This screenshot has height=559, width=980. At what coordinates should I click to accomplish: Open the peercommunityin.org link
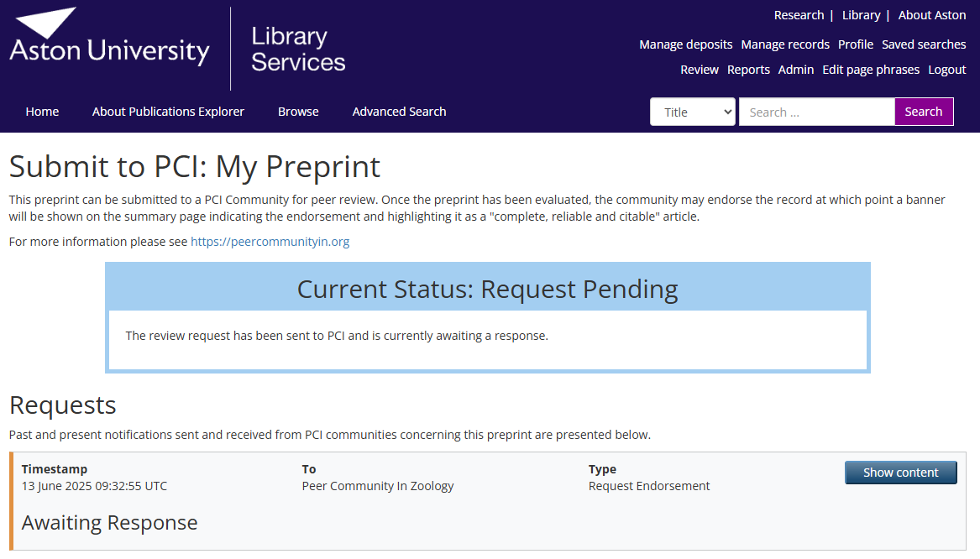click(x=270, y=242)
